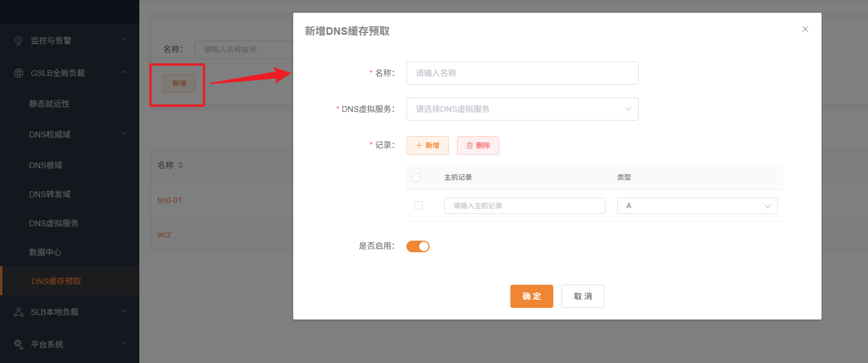Image resolution: width=868 pixels, height=363 pixels.
Task: Click the GSLB globe icon in sidebar
Action: 19,73
